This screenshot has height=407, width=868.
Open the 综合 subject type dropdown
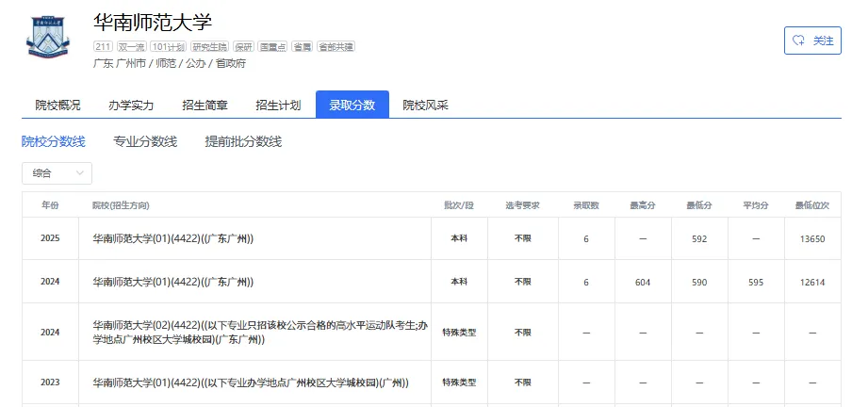(57, 173)
